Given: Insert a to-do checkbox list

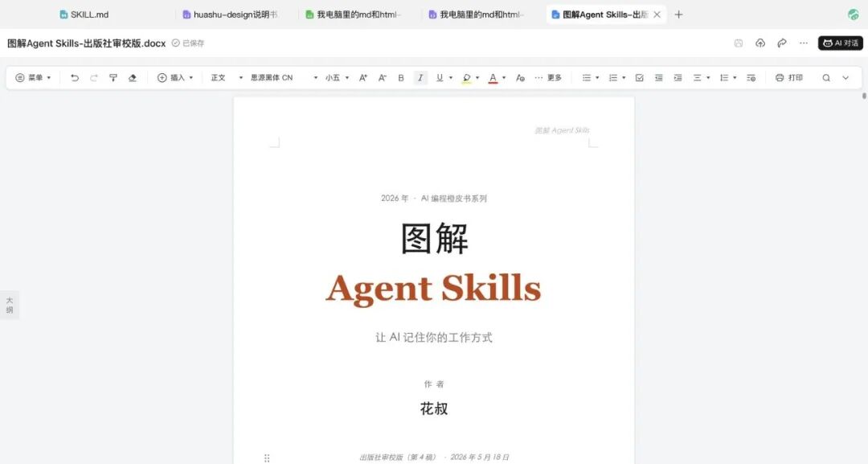Looking at the screenshot, I should click(640, 78).
